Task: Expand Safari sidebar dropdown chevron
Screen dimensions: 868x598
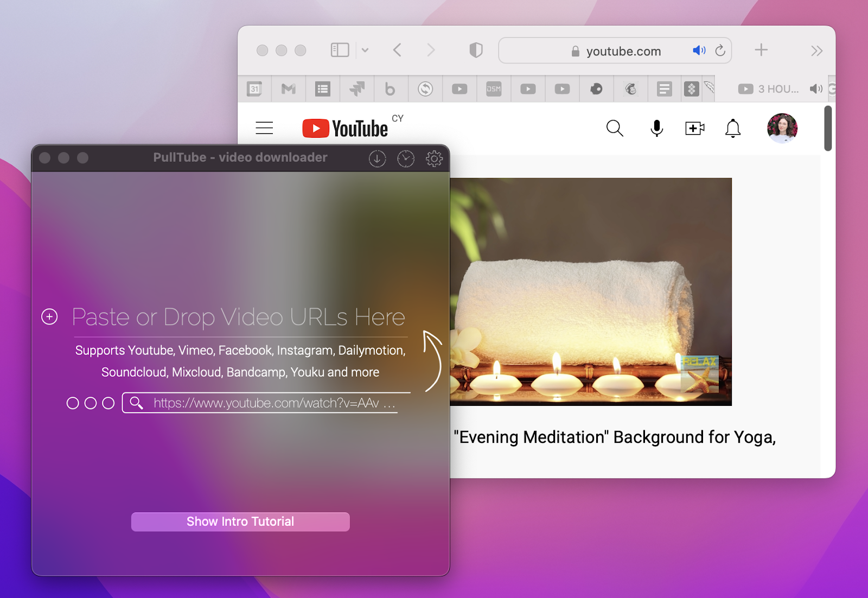Action: coord(365,50)
